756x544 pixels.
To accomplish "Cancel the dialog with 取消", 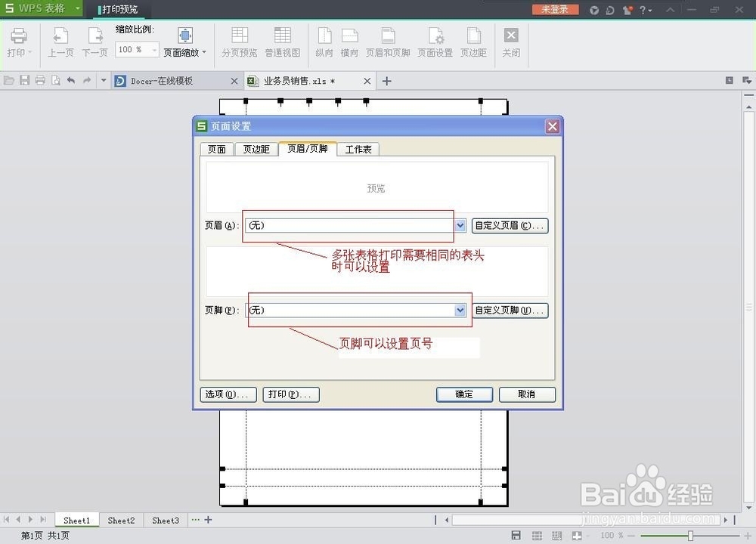I will click(527, 394).
